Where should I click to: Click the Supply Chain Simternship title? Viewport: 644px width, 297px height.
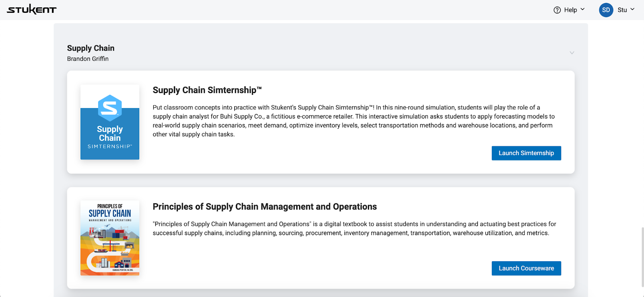[207, 90]
